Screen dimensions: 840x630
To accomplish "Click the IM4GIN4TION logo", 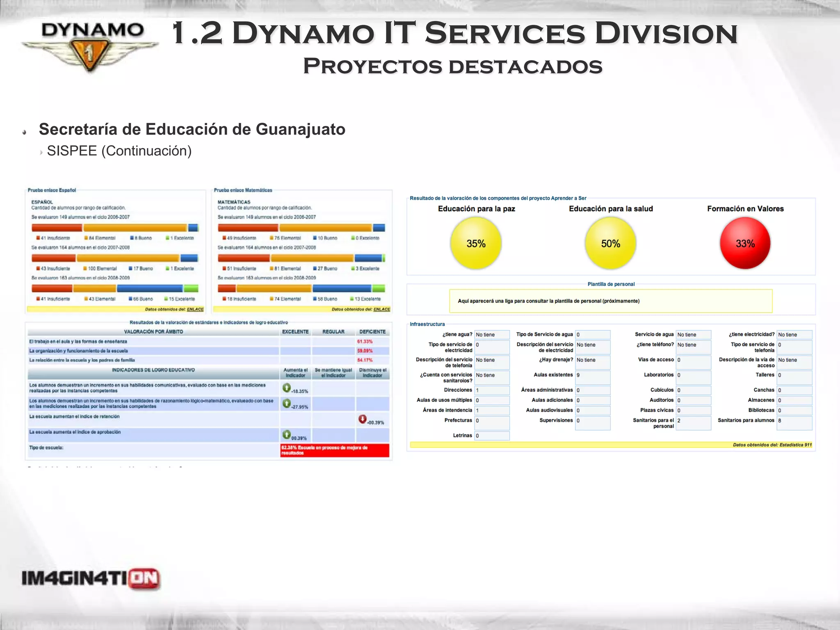I will coord(91,579).
